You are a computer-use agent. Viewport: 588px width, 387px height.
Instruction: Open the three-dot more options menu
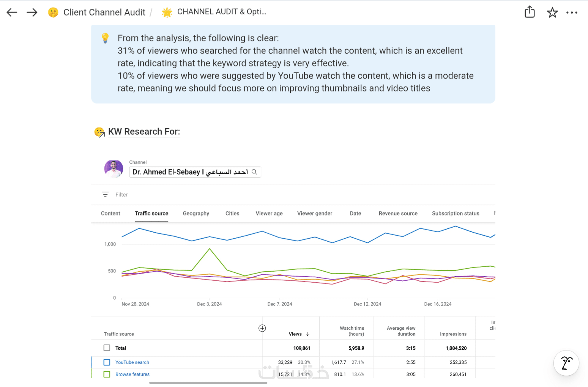click(x=572, y=13)
